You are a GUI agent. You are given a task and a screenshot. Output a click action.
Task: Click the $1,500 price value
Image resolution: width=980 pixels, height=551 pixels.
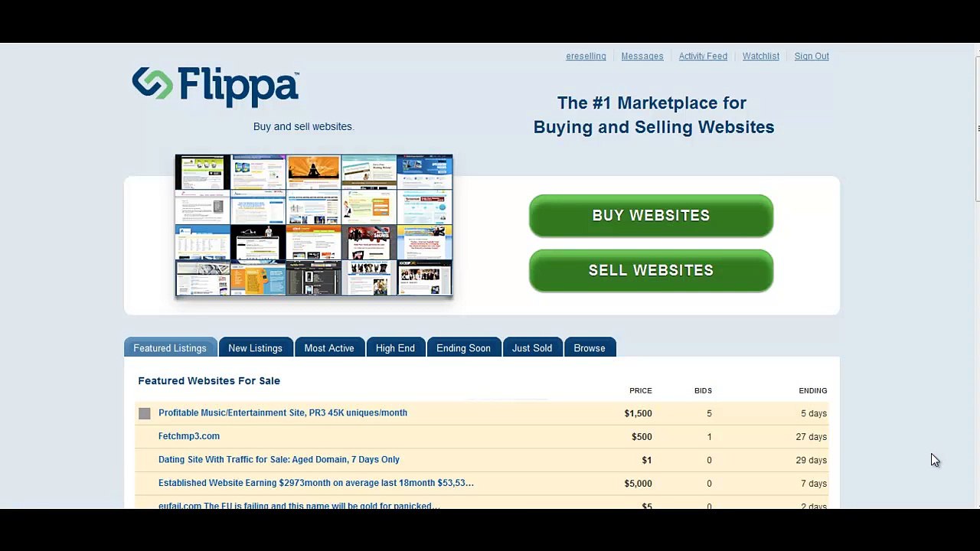[x=638, y=413]
